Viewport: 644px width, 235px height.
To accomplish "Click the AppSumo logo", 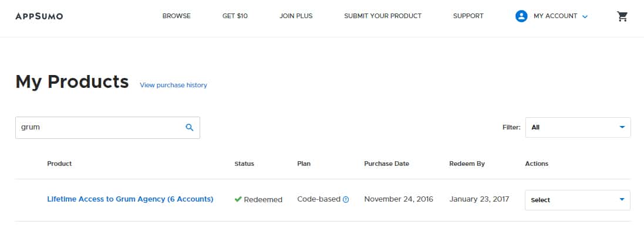I will click(39, 16).
